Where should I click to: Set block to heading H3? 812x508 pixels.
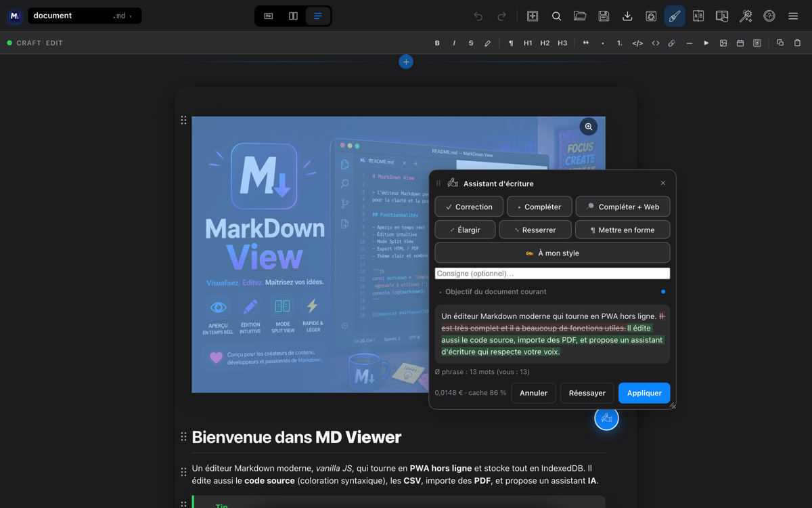[562, 43]
